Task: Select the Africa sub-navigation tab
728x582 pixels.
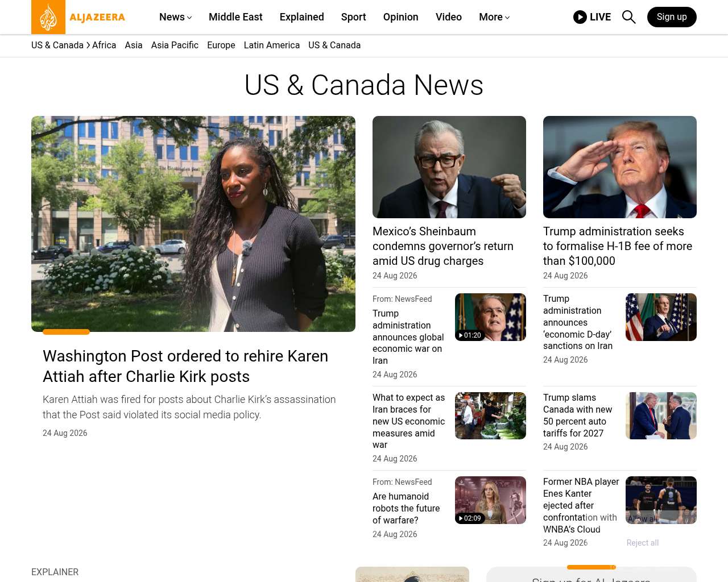Action: tap(104, 45)
